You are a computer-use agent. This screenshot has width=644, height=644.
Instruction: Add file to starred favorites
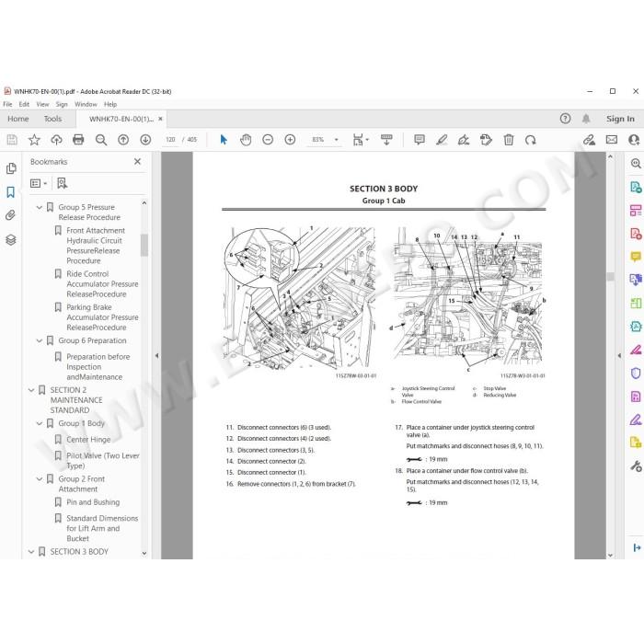tap(34, 140)
